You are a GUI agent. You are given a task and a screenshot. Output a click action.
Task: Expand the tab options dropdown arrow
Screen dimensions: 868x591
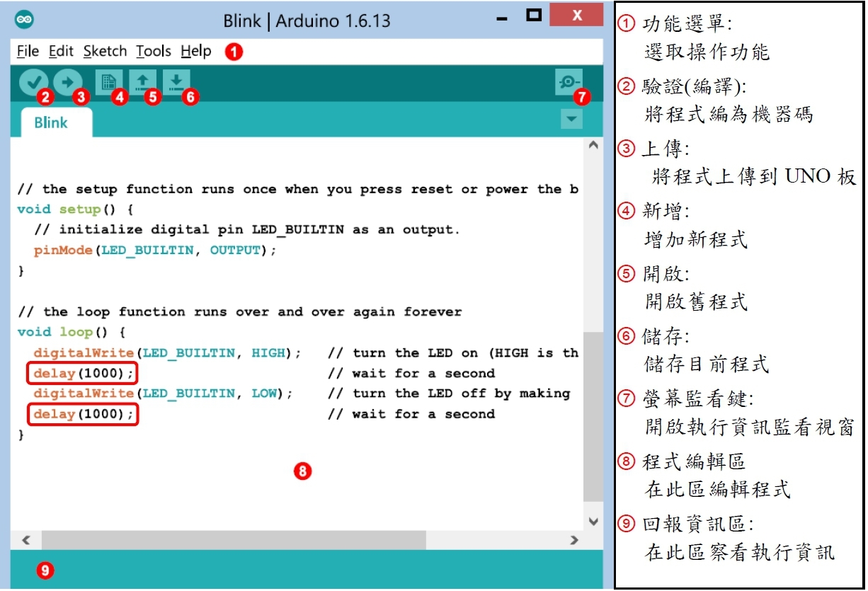coord(571,120)
